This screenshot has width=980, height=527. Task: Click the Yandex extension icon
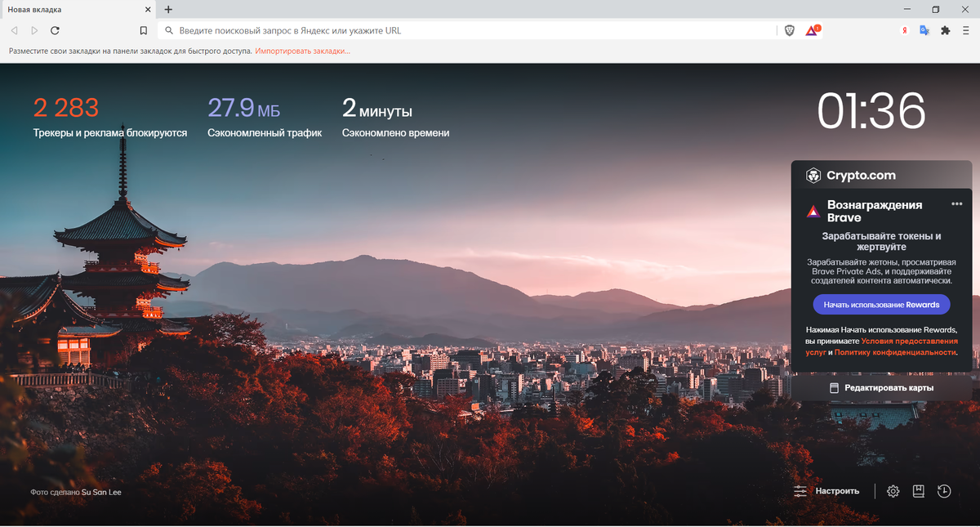pos(904,30)
